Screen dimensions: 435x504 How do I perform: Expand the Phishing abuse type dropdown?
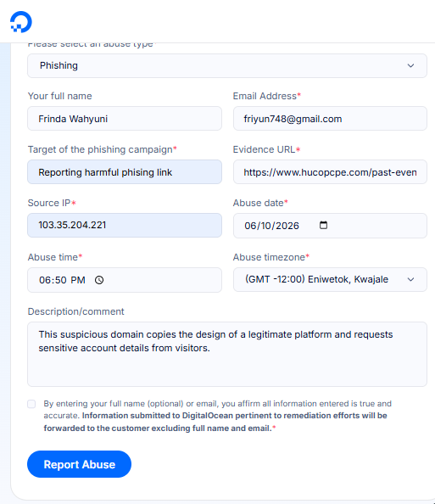tap(227, 65)
